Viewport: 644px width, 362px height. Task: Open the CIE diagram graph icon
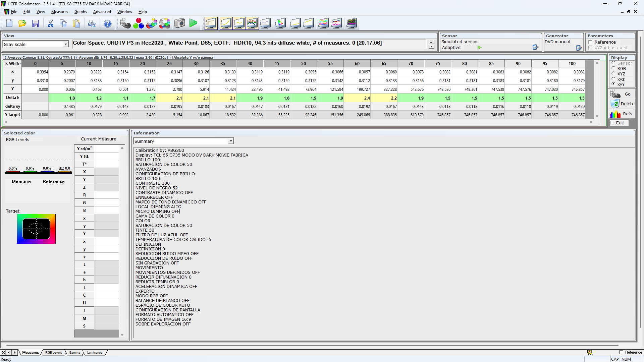click(x=280, y=23)
